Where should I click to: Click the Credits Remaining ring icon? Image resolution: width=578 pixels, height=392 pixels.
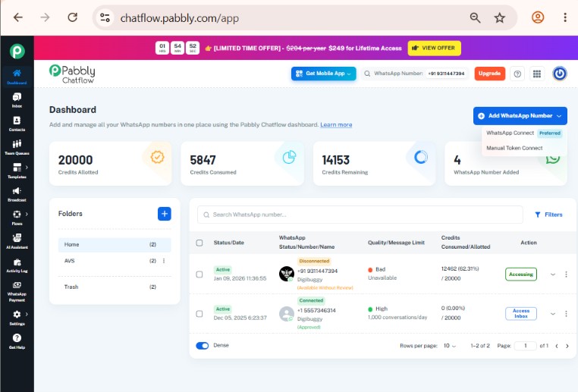[x=420, y=157]
